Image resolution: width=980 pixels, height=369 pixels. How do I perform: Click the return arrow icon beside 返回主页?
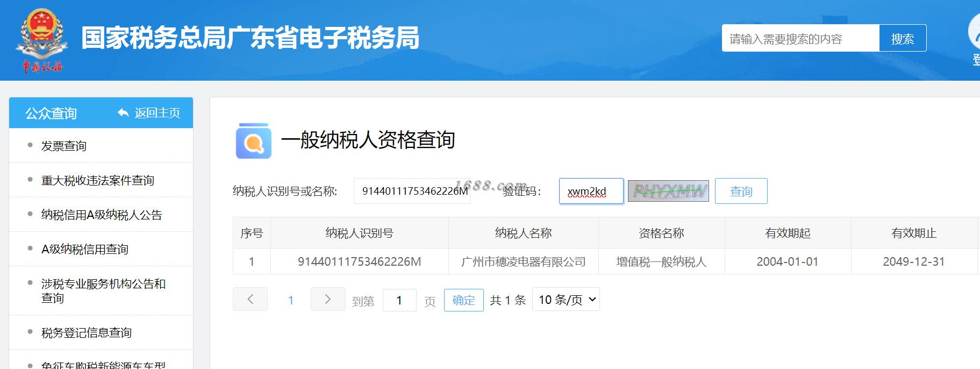[123, 113]
